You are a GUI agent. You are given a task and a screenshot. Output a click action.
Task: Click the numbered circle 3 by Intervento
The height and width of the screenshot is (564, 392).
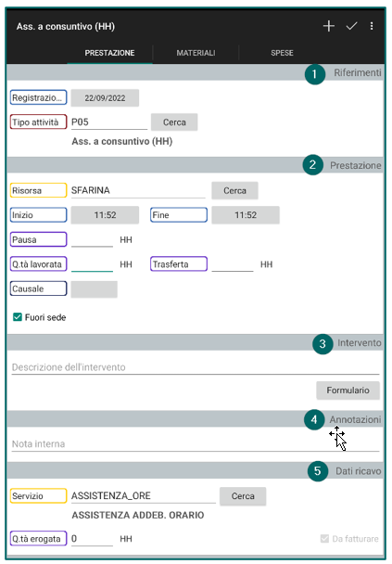[x=322, y=344]
